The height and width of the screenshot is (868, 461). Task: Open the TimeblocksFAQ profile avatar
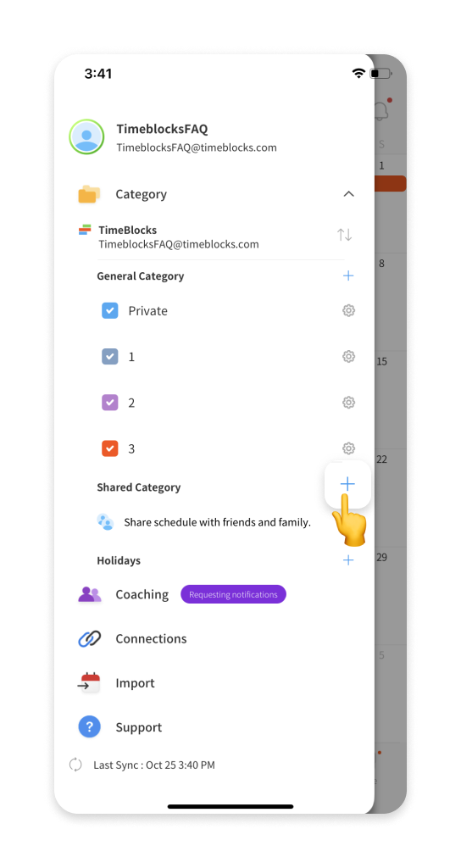click(86, 136)
